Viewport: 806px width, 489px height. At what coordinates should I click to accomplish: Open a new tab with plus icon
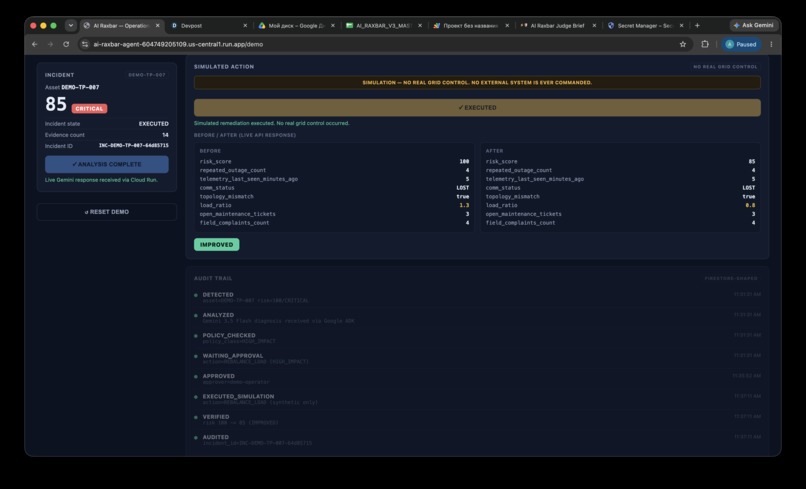697,25
